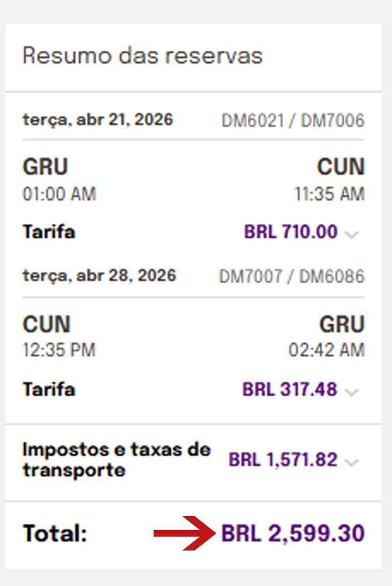This screenshot has width=392, height=586.
Task: Click the Resumo das reservas heading
Action: [143, 56]
